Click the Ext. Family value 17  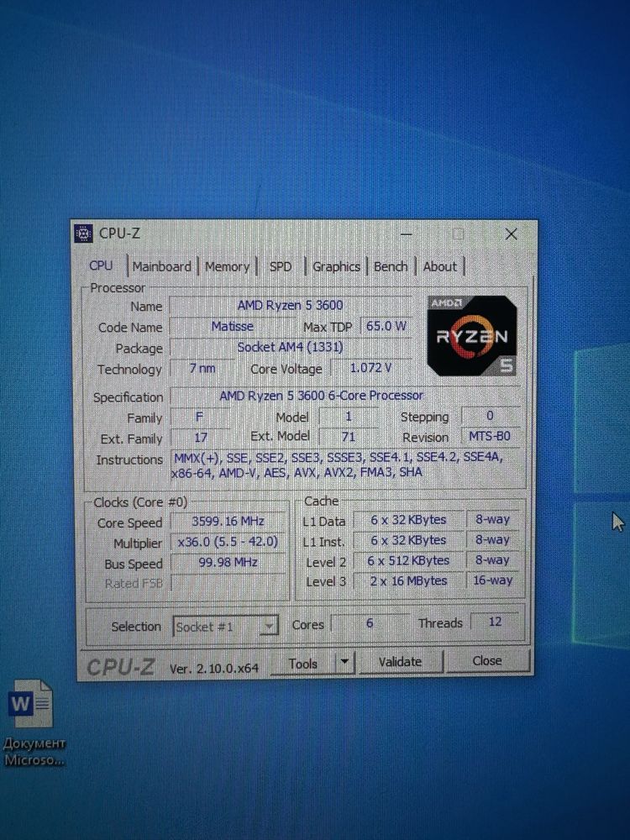tap(201, 437)
